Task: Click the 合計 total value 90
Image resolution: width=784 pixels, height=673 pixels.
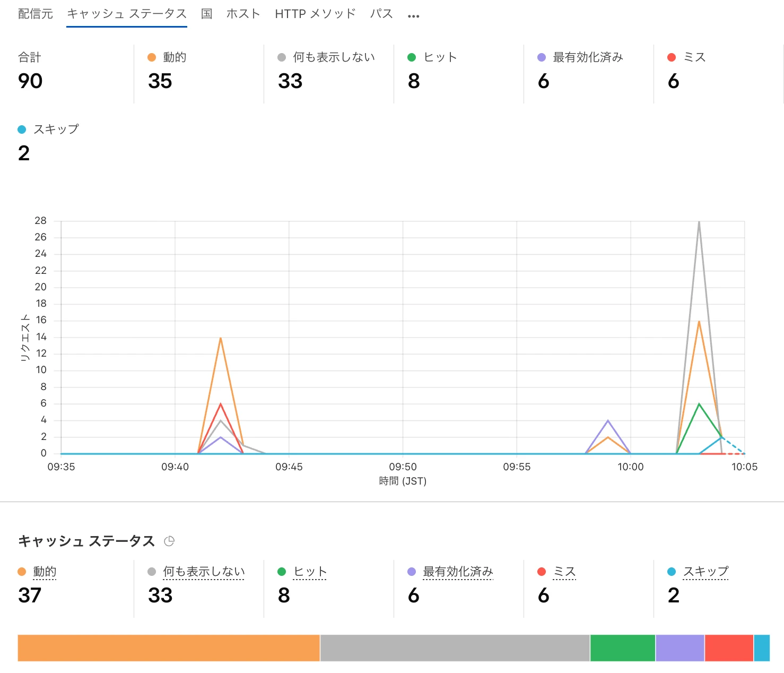Action: click(30, 81)
